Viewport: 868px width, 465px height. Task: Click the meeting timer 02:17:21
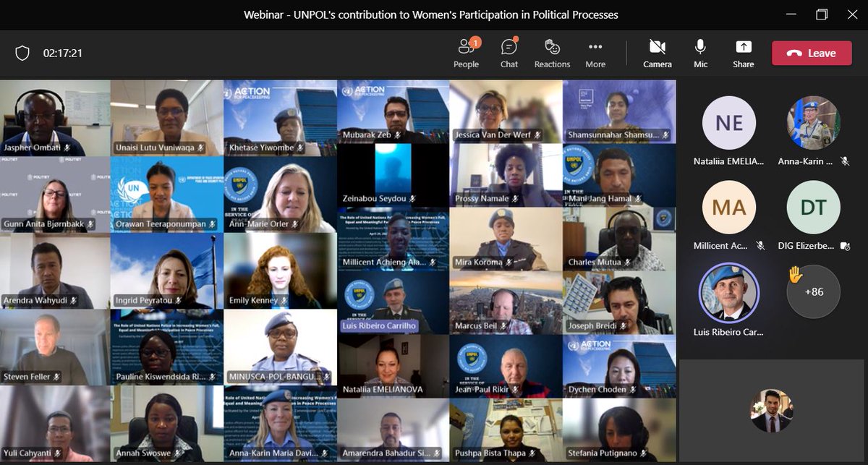click(x=62, y=54)
